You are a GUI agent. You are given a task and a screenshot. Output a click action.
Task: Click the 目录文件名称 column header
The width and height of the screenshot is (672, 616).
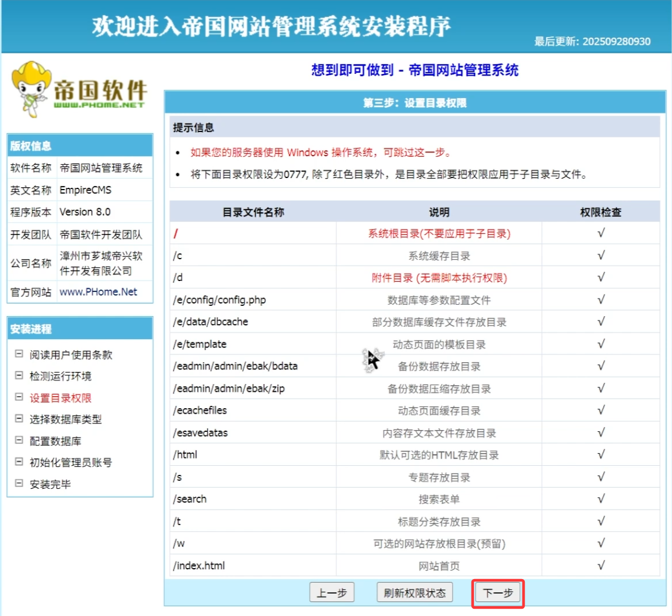click(x=253, y=212)
